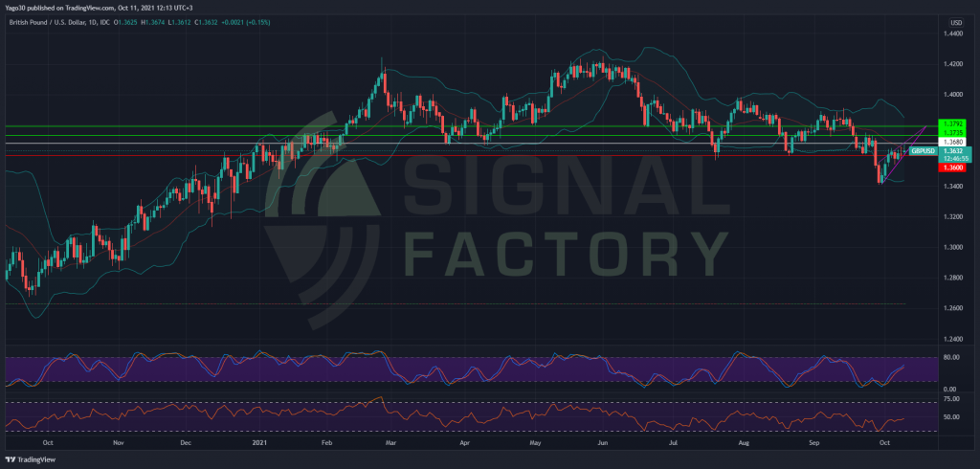Click the 50.00 RSI scale value
Screen dimensions: 980x469
click(951, 417)
